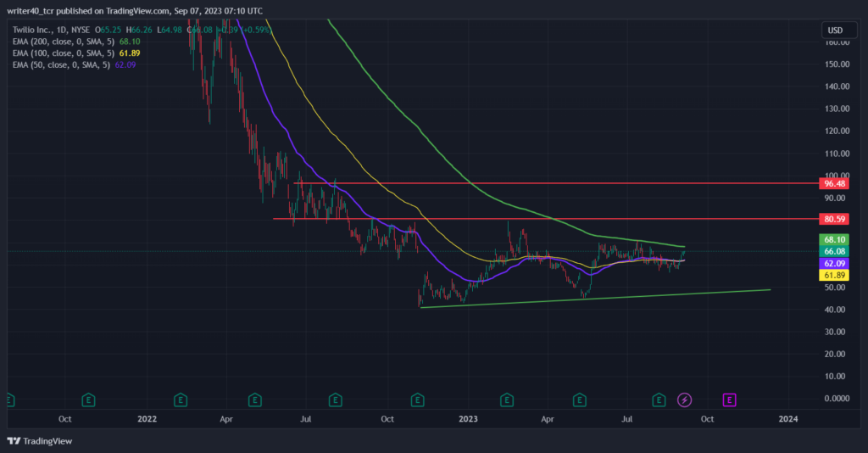Click 130.00 on the price axis

click(837, 109)
